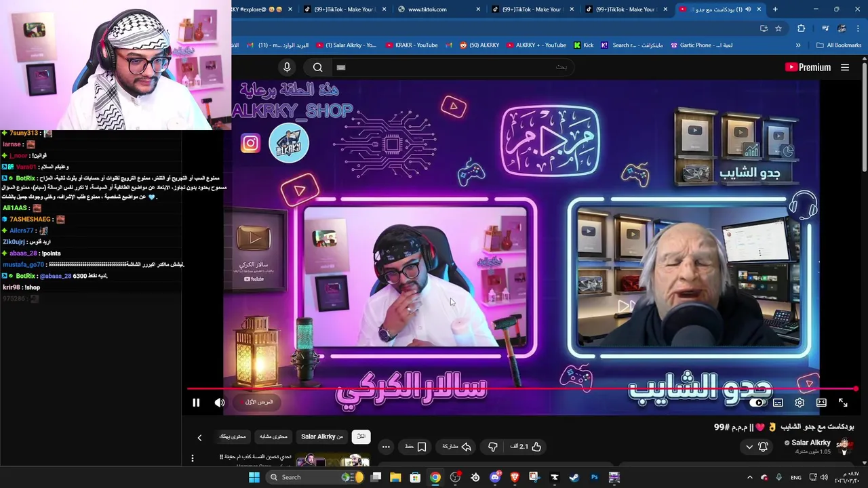This screenshot has width=868, height=488.
Task: Open Brave browser from the taskbar
Action: click(515, 477)
